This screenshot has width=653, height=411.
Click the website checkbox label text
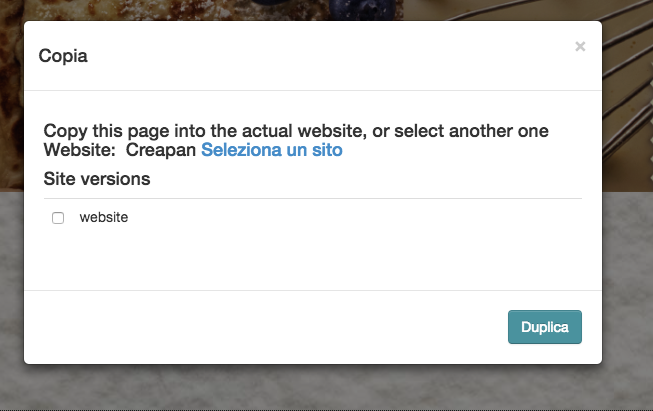pyautogui.click(x=104, y=217)
